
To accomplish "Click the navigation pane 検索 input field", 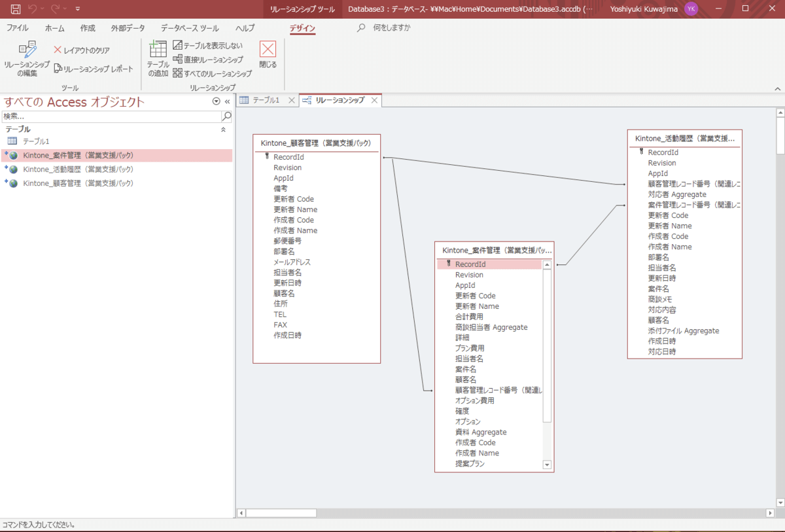I will tap(111, 116).
